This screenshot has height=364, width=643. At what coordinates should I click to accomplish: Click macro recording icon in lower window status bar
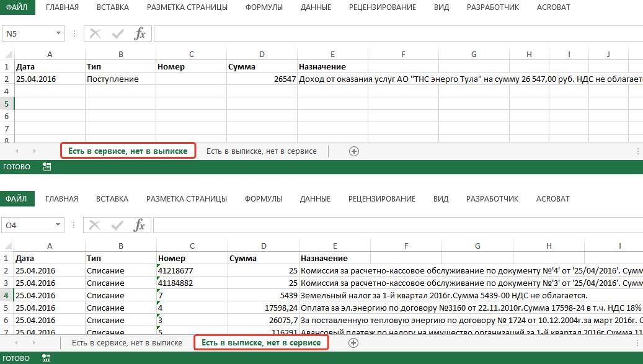point(46,358)
